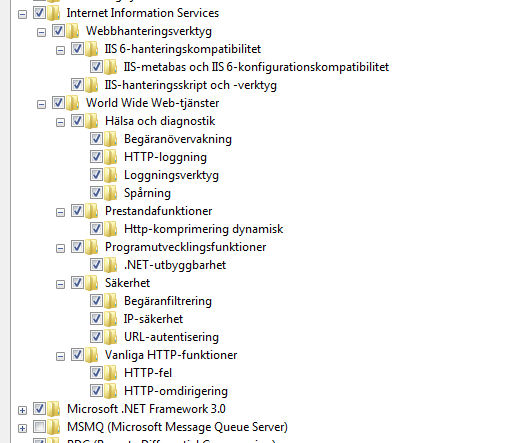Image resolution: width=508 pixels, height=443 pixels.
Task: Toggle the Http-komprimering dynamisk checkbox
Action: [x=96, y=229]
